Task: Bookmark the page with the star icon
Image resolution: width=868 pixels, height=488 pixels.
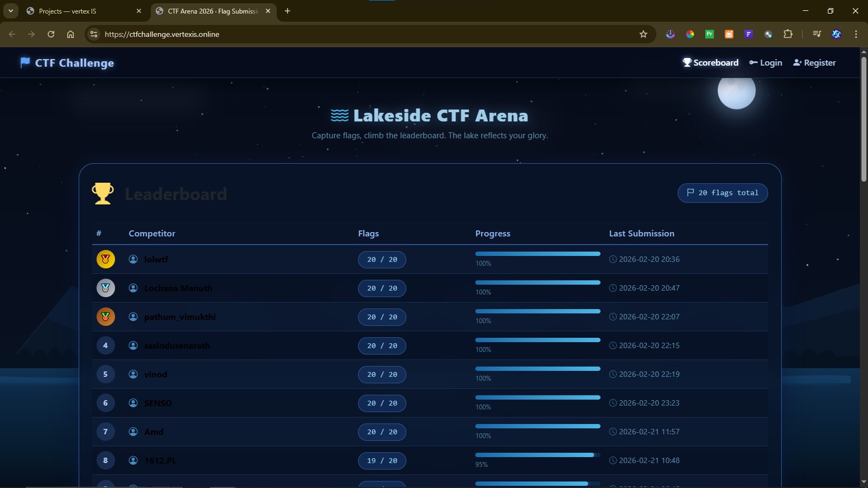Action: click(643, 34)
